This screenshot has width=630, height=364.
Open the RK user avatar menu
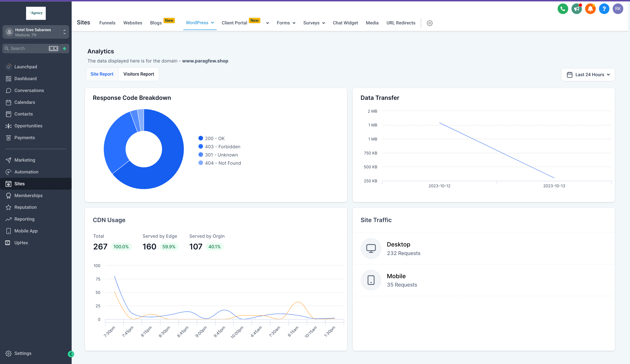(618, 9)
